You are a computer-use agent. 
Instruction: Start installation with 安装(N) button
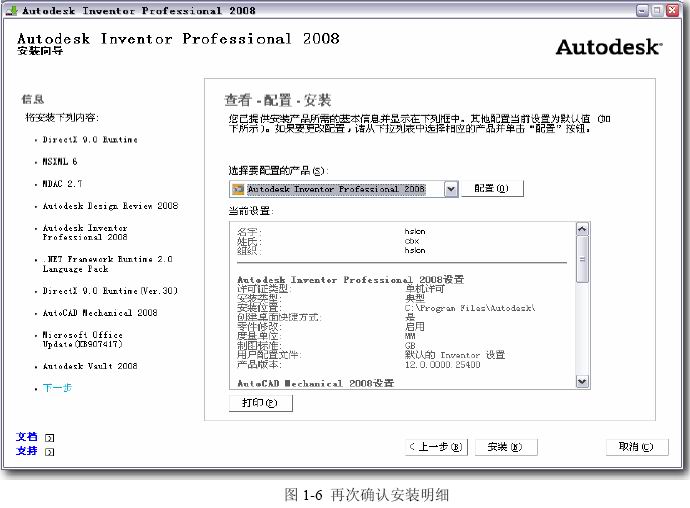(x=506, y=447)
